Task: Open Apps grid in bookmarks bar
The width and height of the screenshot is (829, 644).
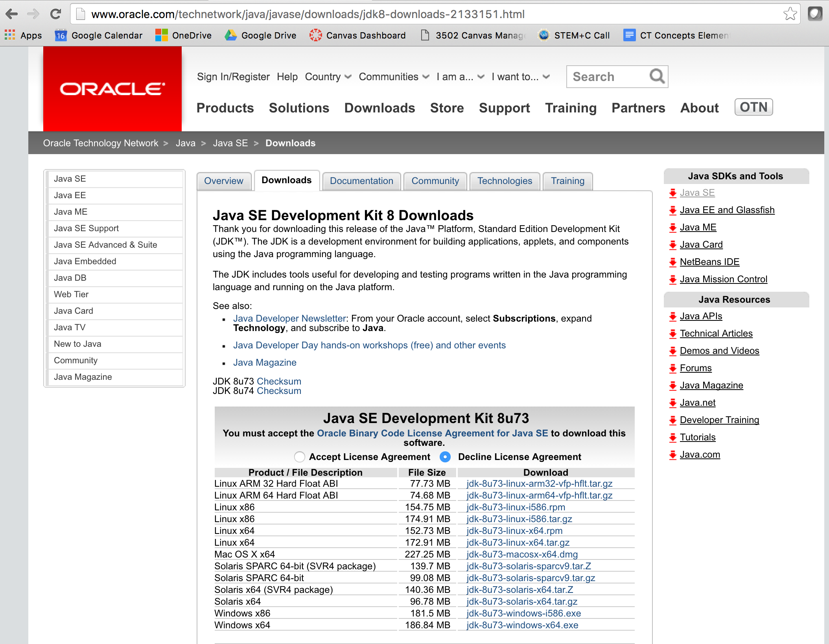Action: [10, 35]
